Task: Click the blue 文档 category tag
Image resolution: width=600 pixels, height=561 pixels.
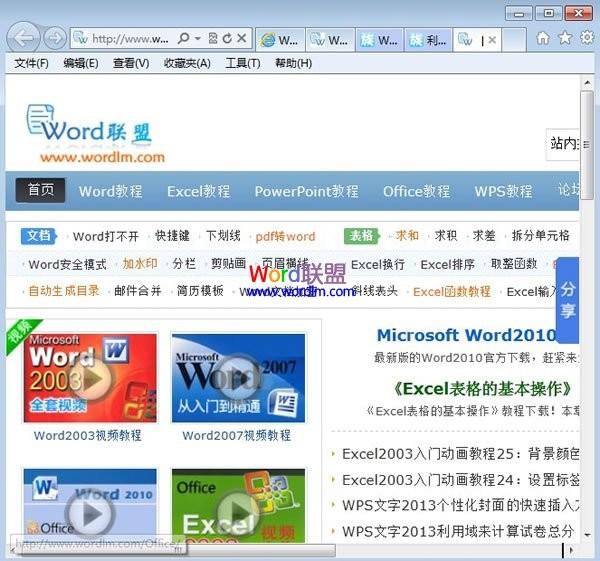Action: point(39,236)
